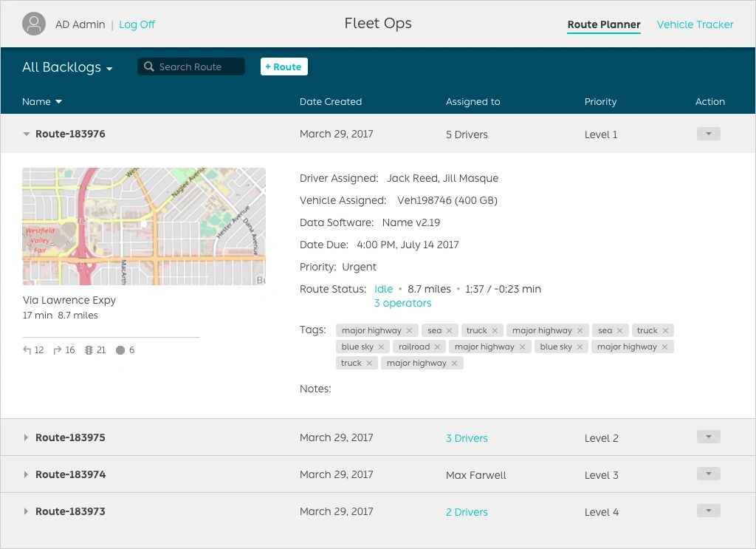Click the traffic light icon beside 21
756x549 pixels.
click(x=89, y=350)
